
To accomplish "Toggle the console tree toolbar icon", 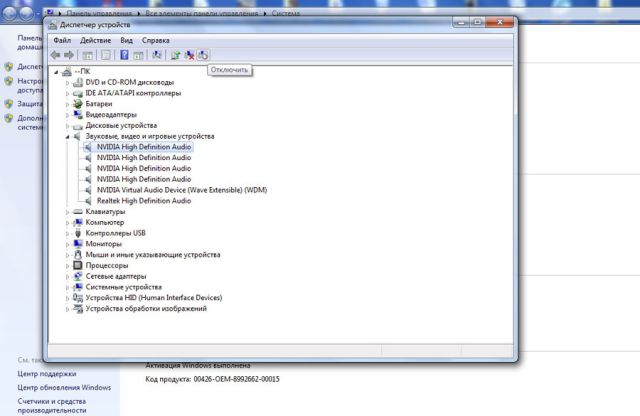I will (x=87, y=55).
